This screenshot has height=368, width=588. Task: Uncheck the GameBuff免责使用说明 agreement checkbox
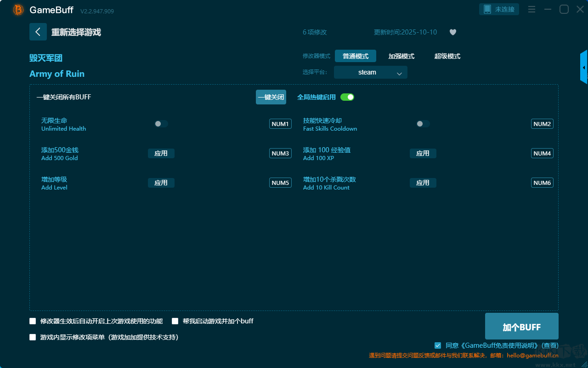[437, 345]
